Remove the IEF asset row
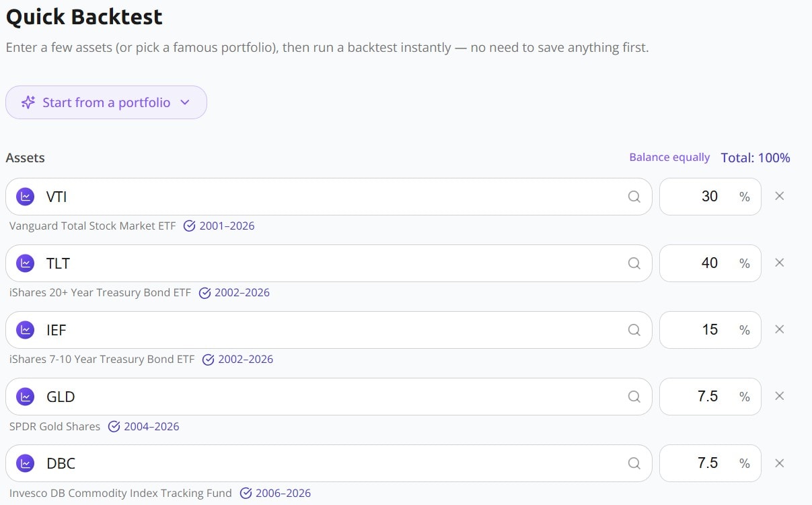 click(x=780, y=329)
